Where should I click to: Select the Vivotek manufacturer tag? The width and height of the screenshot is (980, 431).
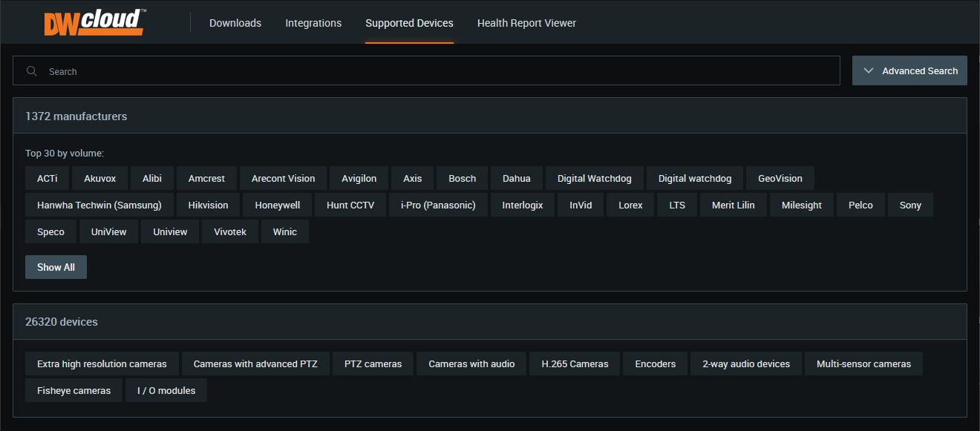coord(231,231)
